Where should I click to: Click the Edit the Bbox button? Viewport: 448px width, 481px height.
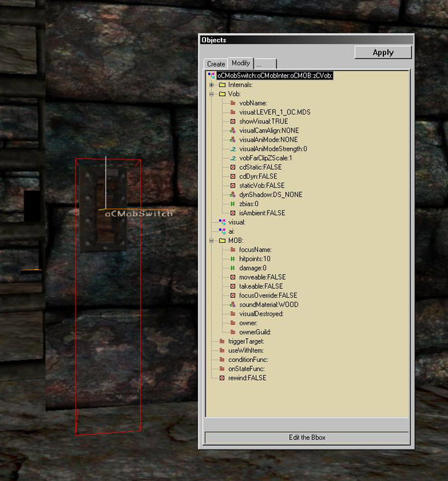coord(307,437)
